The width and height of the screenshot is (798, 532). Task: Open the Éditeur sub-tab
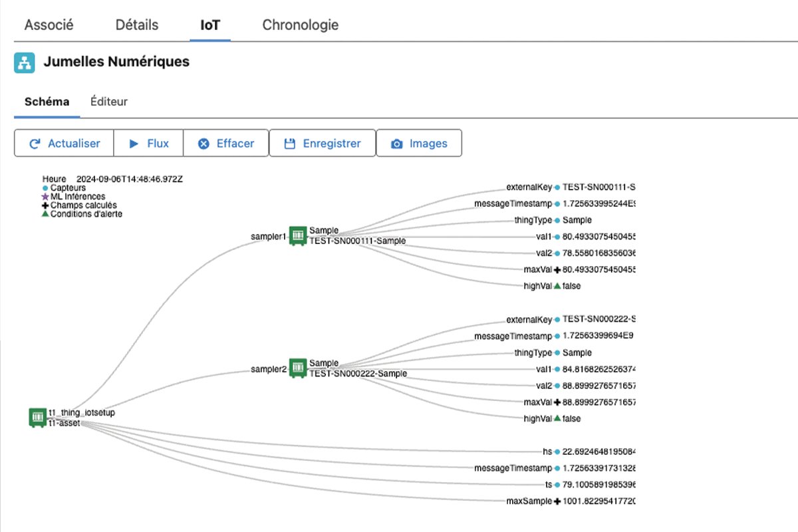(x=109, y=102)
